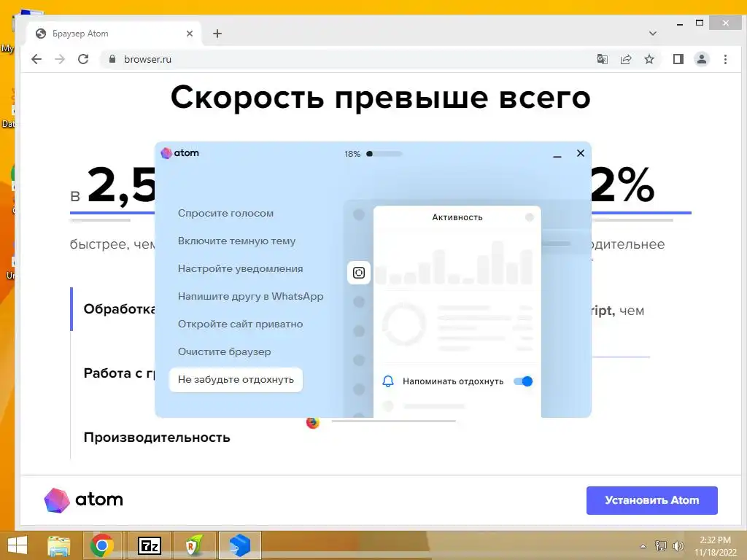Image resolution: width=747 pixels, height=560 pixels.
Task: Select the Обработка section
Action: point(119,309)
